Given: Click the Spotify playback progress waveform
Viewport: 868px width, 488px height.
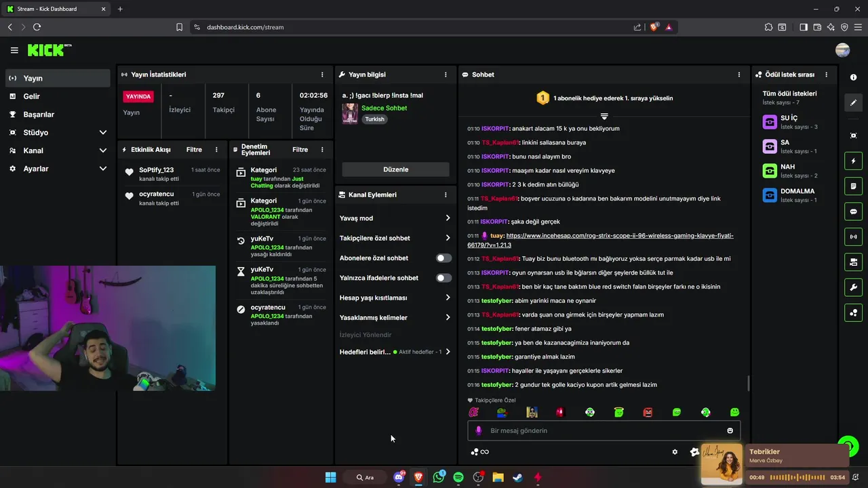Looking at the screenshot, I should point(797,477).
